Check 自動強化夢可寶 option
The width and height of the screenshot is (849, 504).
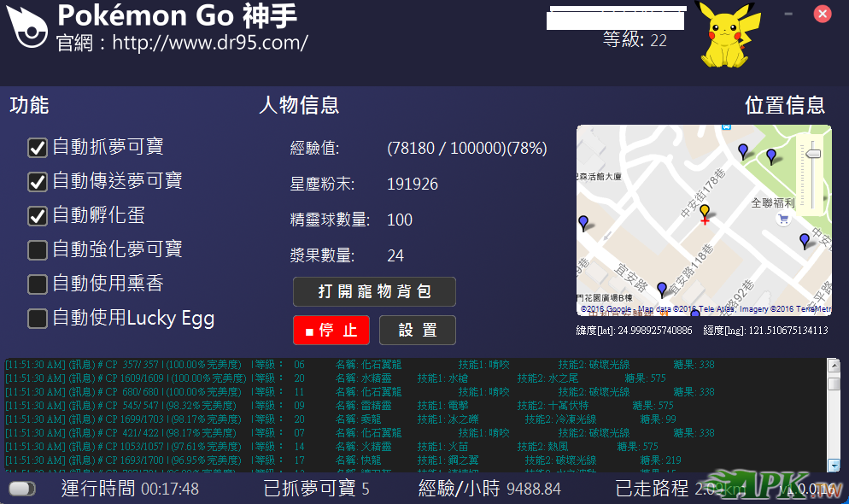pyautogui.click(x=38, y=250)
